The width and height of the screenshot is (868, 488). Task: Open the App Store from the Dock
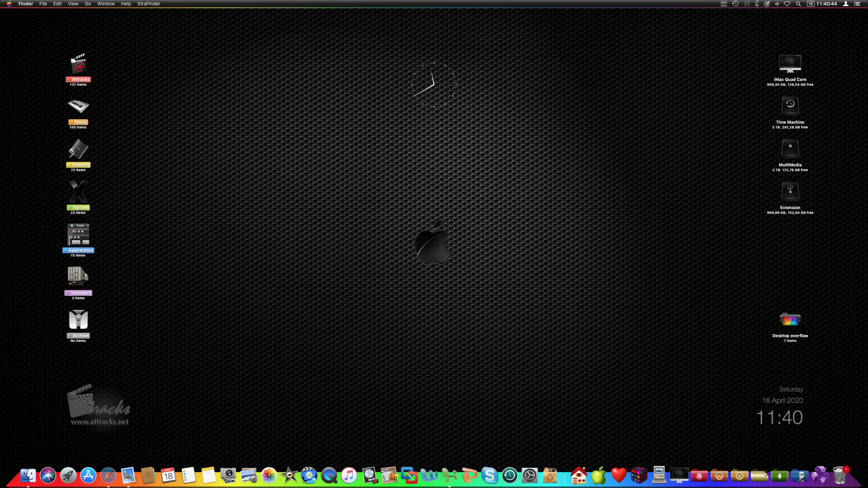(x=88, y=475)
